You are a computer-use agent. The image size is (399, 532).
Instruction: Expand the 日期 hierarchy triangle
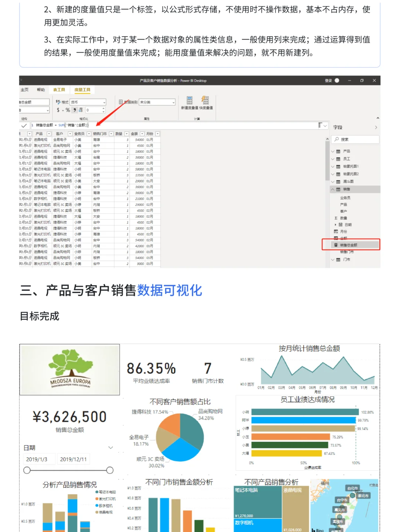[335, 225]
